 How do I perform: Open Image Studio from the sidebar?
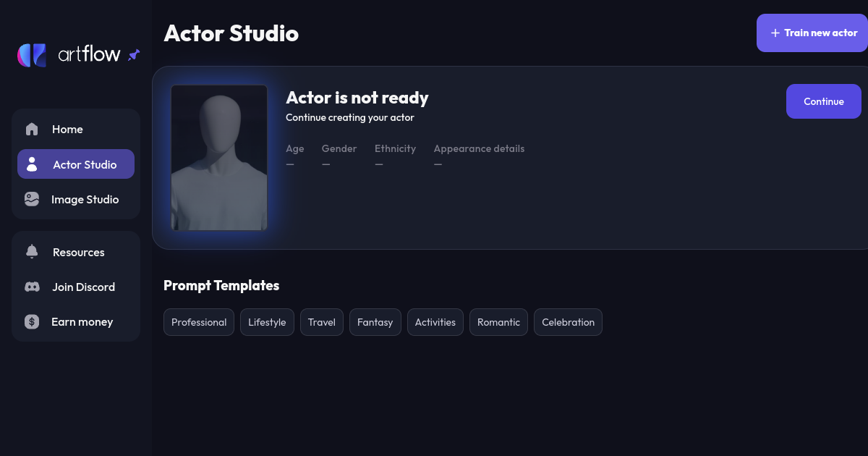[x=85, y=199]
